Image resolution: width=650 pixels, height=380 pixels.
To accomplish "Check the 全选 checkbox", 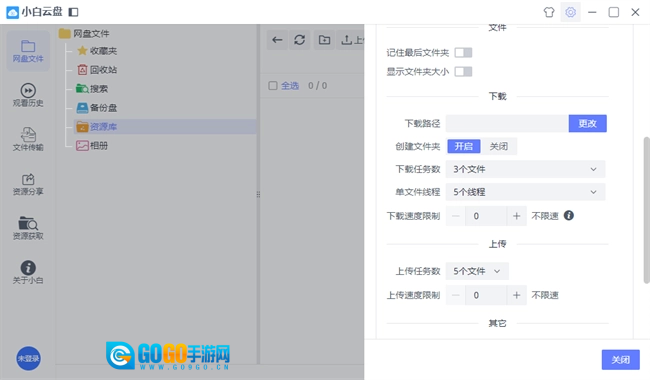I will 273,86.
